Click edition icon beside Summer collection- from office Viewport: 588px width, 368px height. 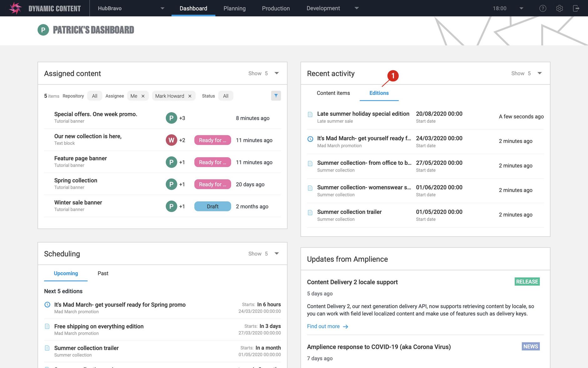[310, 163]
